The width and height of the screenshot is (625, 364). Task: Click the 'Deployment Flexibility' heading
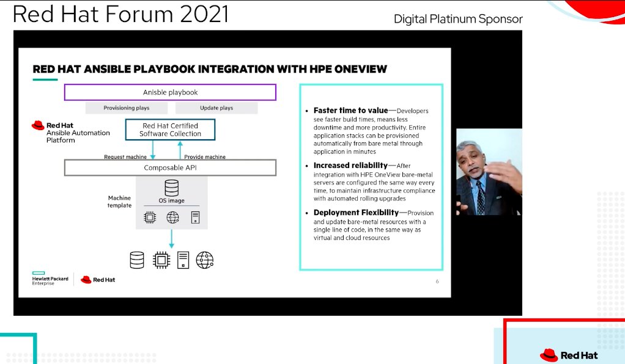click(x=356, y=213)
